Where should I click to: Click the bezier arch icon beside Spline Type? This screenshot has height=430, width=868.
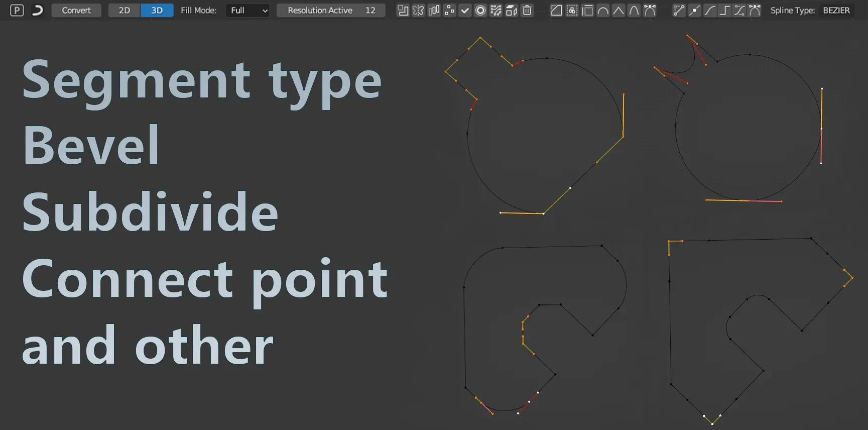tap(755, 10)
